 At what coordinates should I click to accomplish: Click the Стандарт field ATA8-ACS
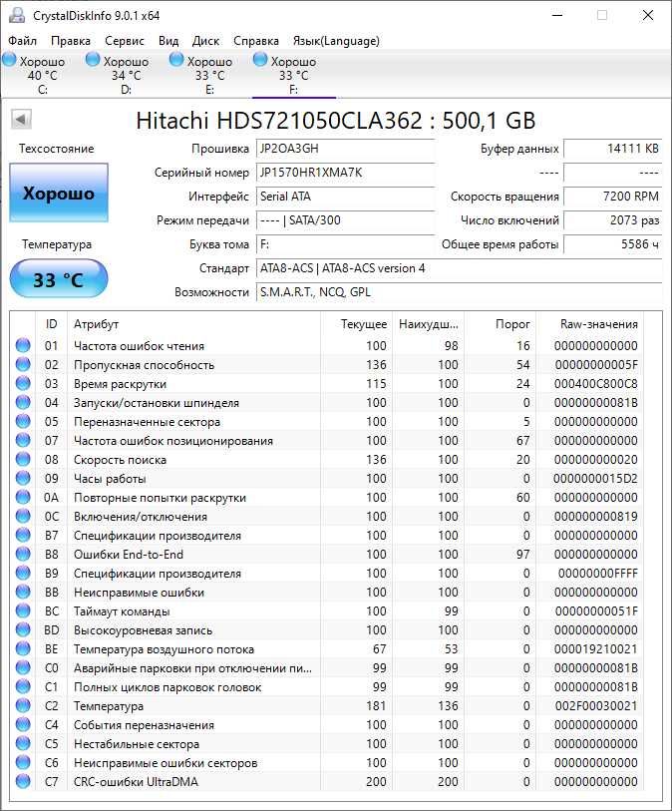[x=459, y=268]
